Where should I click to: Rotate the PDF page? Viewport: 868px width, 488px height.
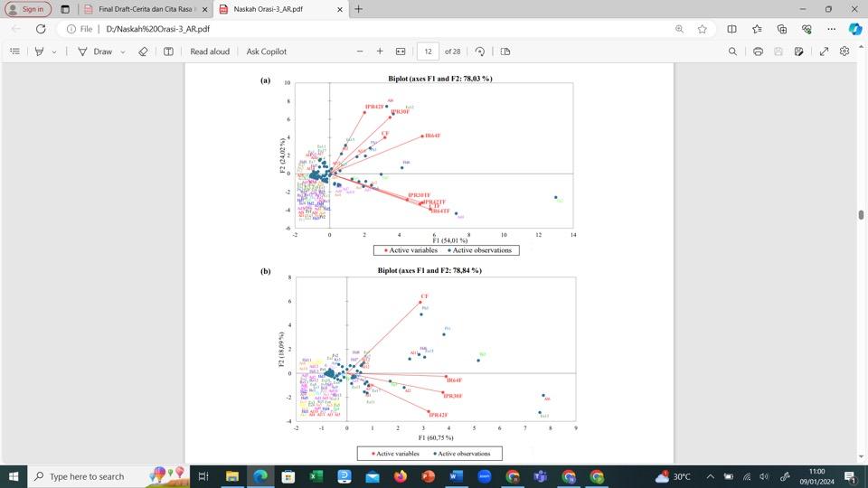click(x=480, y=52)
